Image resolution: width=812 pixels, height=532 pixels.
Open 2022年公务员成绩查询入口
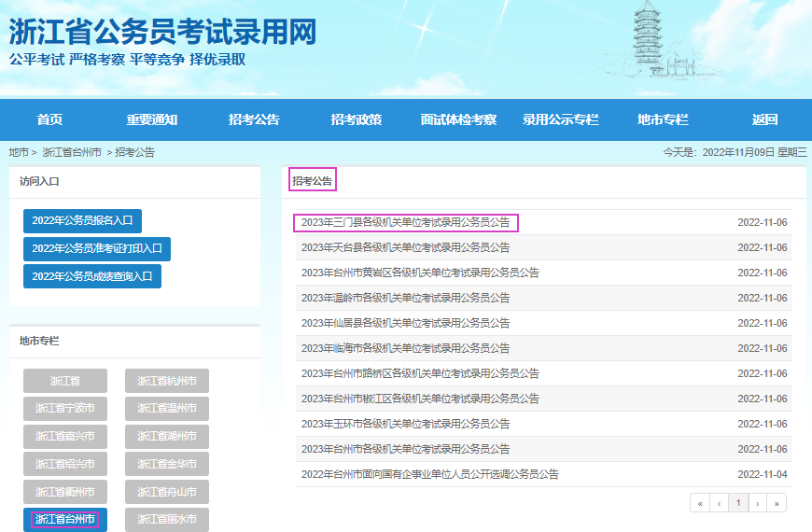(x=92, y=276)
